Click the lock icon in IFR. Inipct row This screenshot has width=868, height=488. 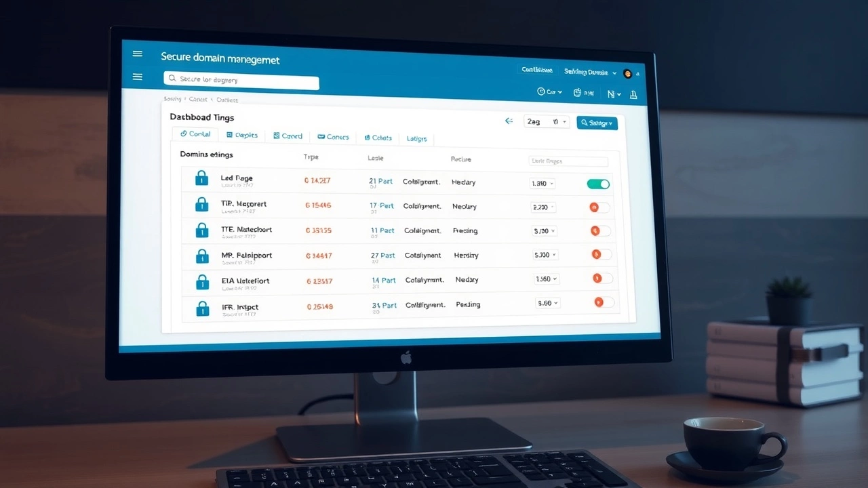(x=203, y=308)
